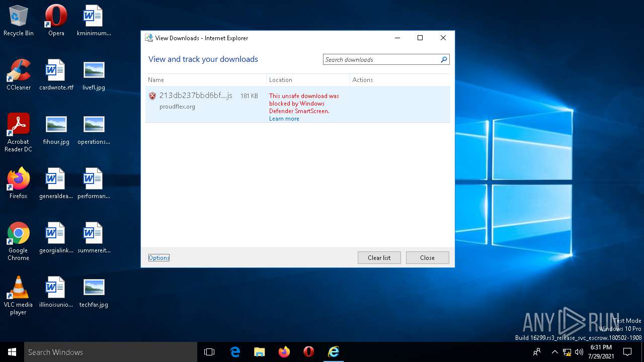Image resolution: width=644 pixels, height=362 pixels.
Task: Click the blocked download shield icon
Action: [x=152, y=96]
